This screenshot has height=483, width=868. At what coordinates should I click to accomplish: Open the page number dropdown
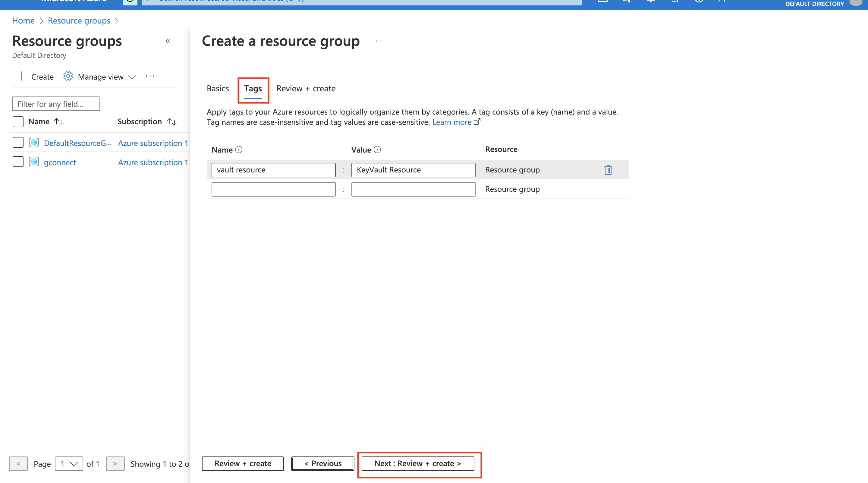(69, 464)
